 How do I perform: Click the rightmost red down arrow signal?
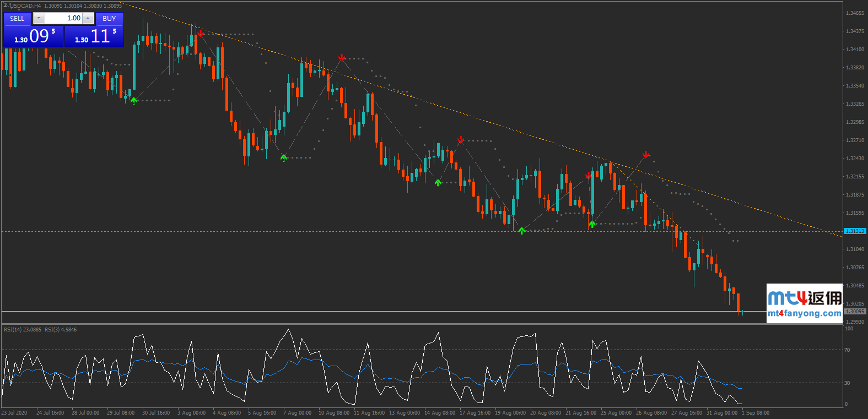(x=646, y=155)
